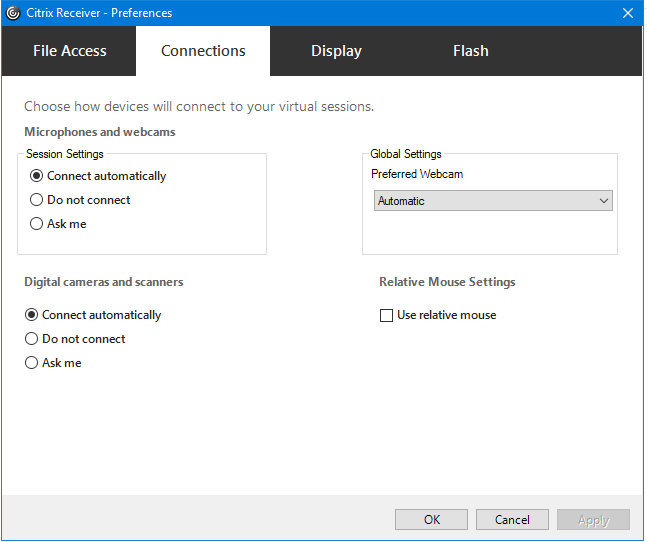Screen dimensions: 647x542
Task: Click the Session Settings group label
Action: pyautogui.click(x=65, y=154)
